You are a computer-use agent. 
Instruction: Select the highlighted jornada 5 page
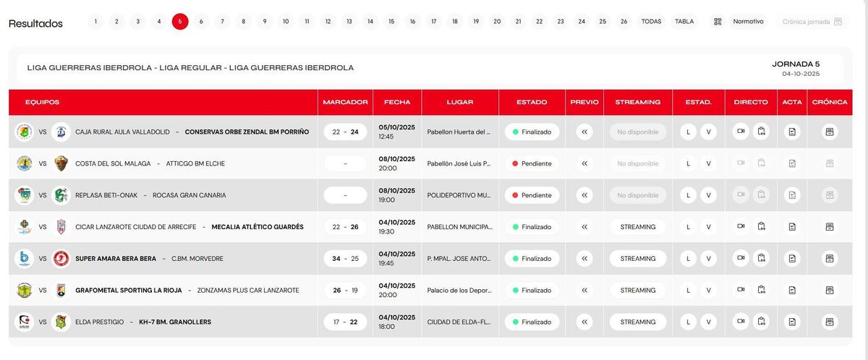[180, 22]
